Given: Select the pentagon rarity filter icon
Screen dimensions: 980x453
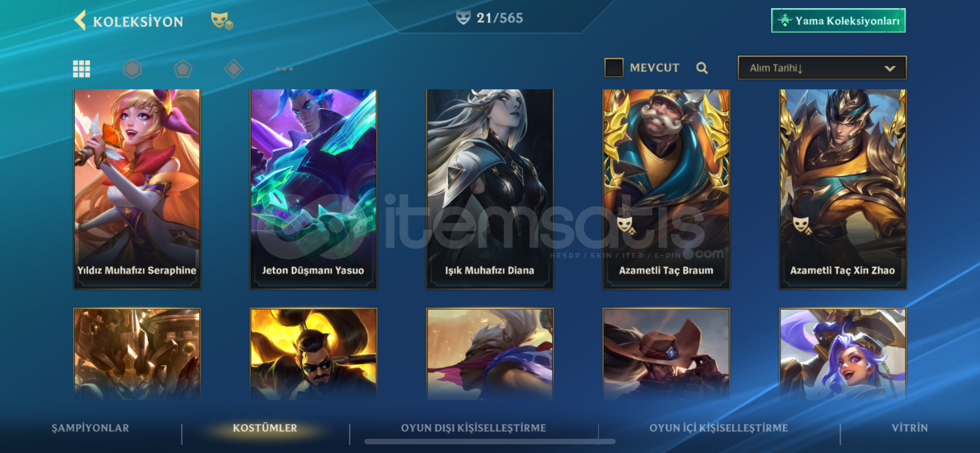Looking at the screenshot, I should [x=183, y=68].
